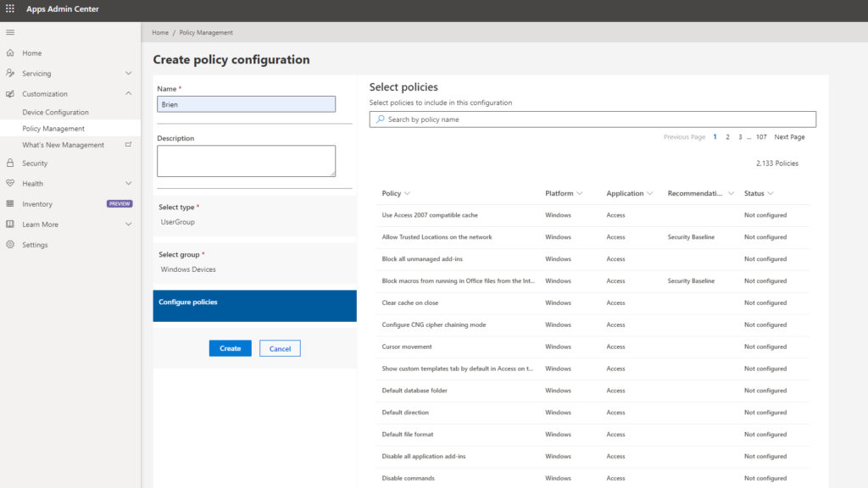Click the Policy Management breadcrumb link
868x488 pixels.
[x=206, y=33]
